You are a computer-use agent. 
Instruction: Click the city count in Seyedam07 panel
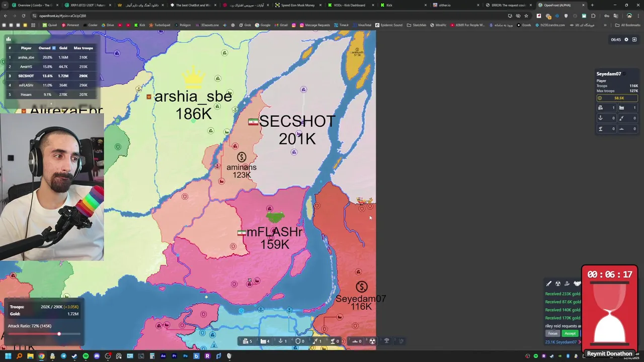pyautogui.click(x=607, y=108)
